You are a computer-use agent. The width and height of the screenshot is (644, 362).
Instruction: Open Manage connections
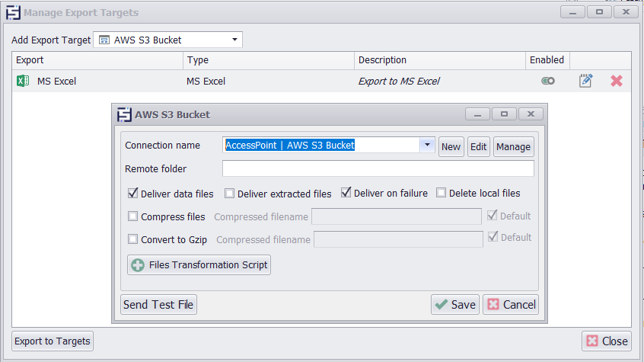coord(513,147)
